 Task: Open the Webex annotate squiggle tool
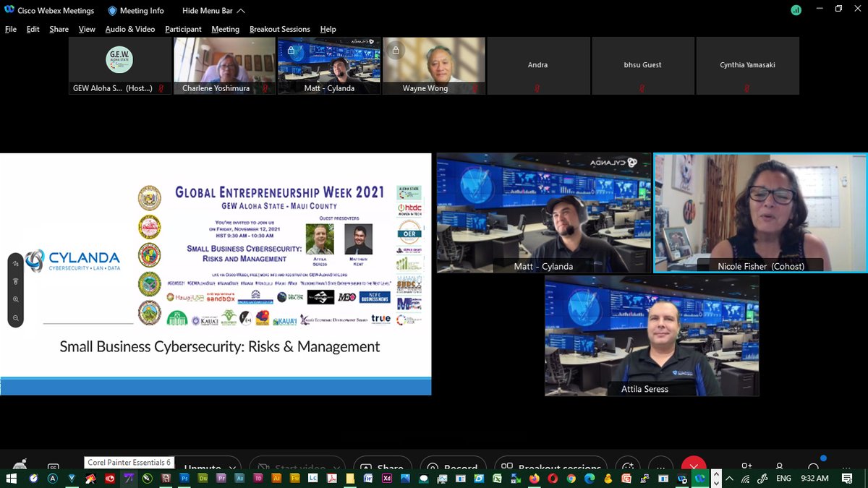click(16, 264)
